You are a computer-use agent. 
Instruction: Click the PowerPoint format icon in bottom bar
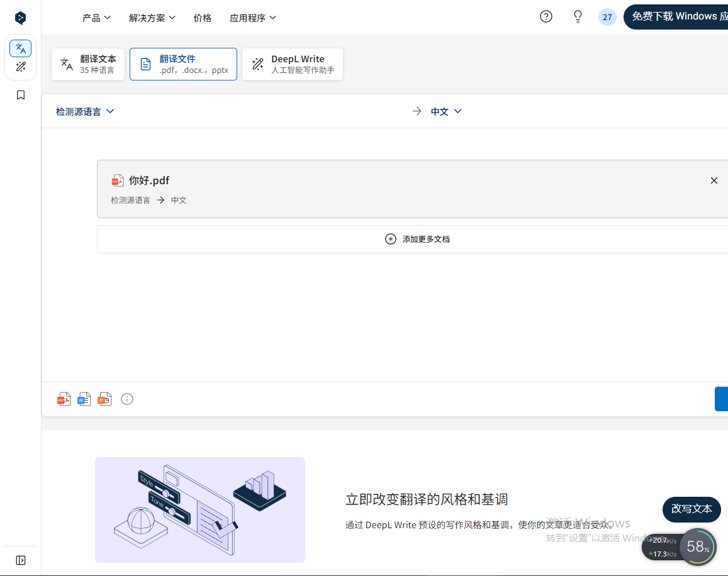[104, 399]
